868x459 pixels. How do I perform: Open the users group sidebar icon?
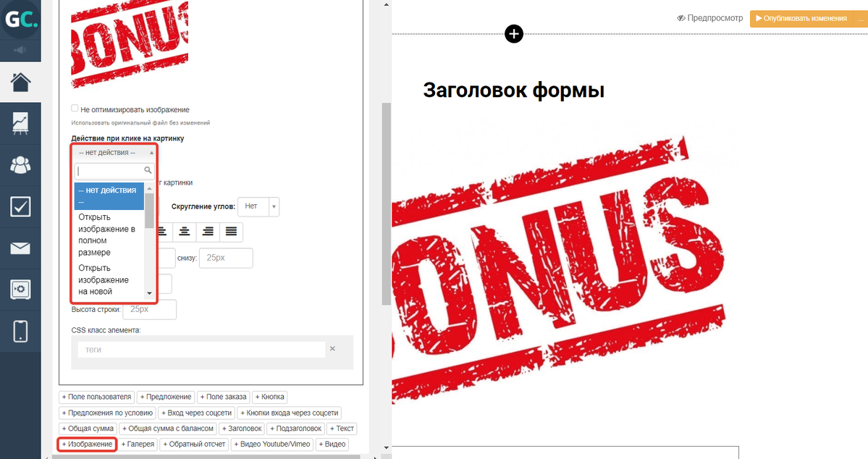click(20, 165)
